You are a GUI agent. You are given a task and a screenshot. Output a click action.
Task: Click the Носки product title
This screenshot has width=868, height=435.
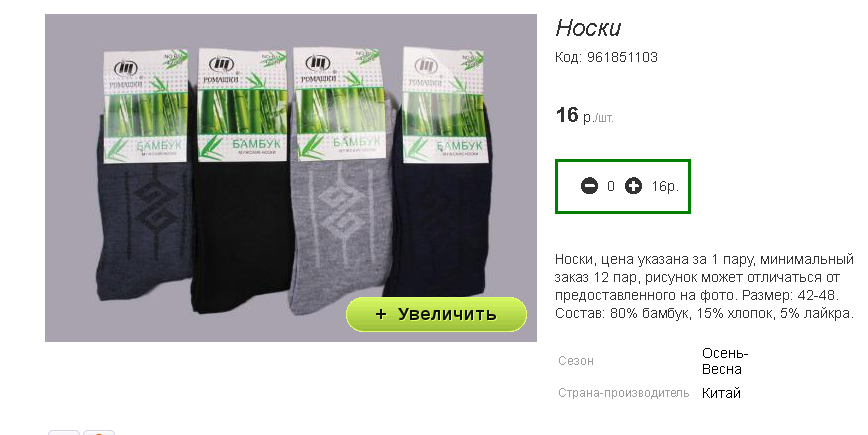click(x=588, y=28)
